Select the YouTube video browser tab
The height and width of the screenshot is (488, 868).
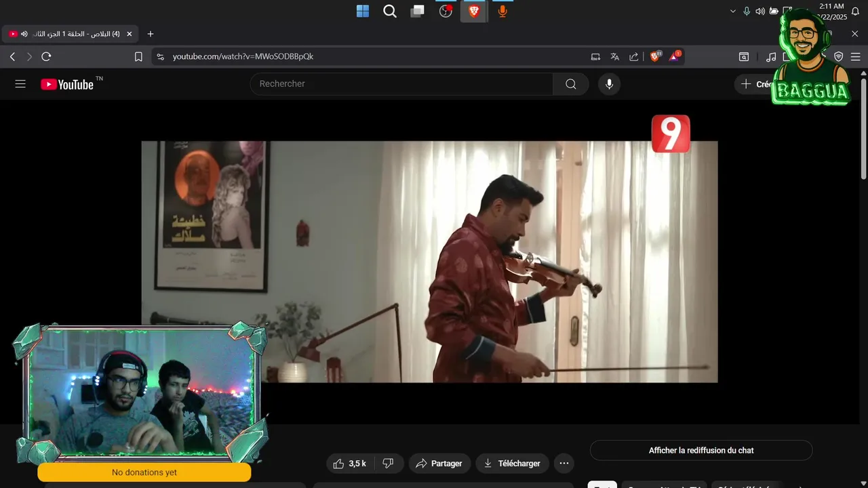click(x=71, y=34)
